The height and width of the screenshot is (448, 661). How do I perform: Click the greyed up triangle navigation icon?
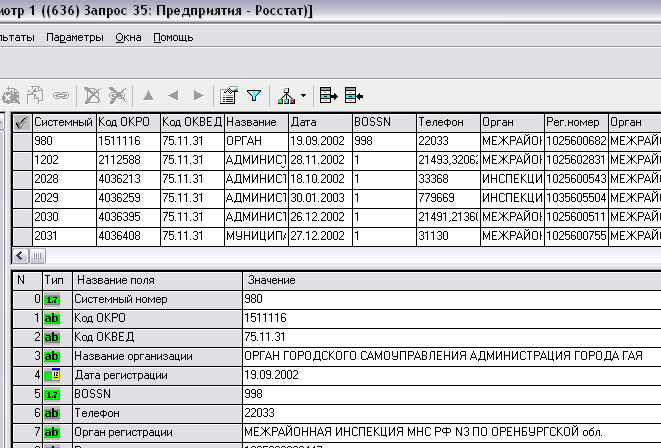point(148,96)
